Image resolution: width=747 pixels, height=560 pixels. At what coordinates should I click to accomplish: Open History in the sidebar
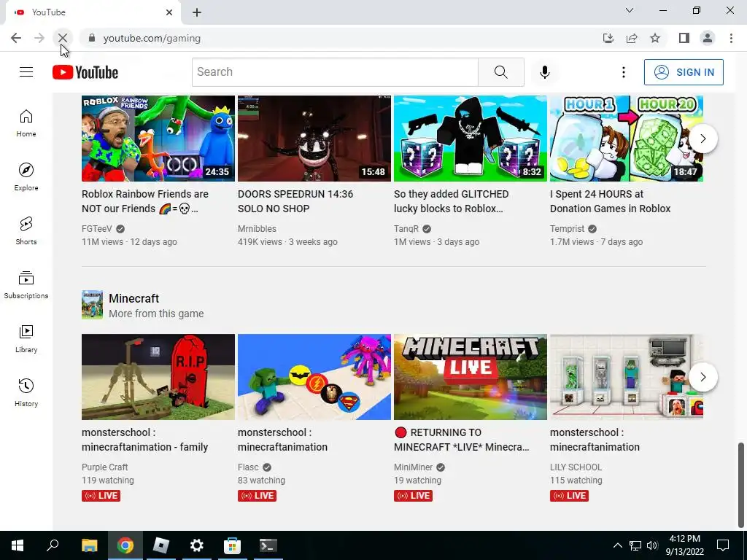26,392
